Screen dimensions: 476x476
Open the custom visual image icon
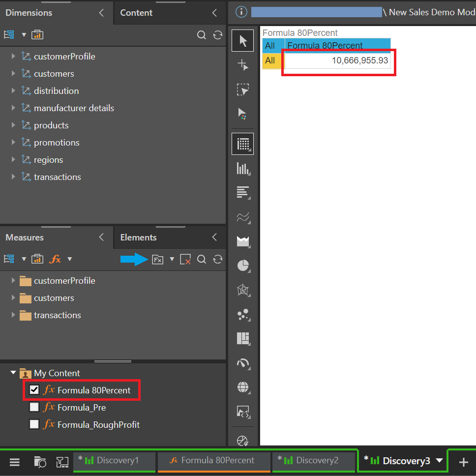coord(243,412)
